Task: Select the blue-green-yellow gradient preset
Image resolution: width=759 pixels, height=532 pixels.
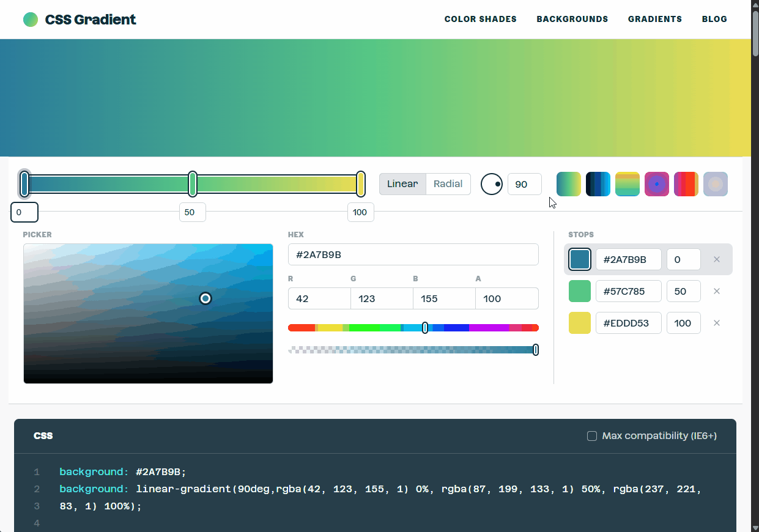Action: pyautogui.click(x=568, y=184)
